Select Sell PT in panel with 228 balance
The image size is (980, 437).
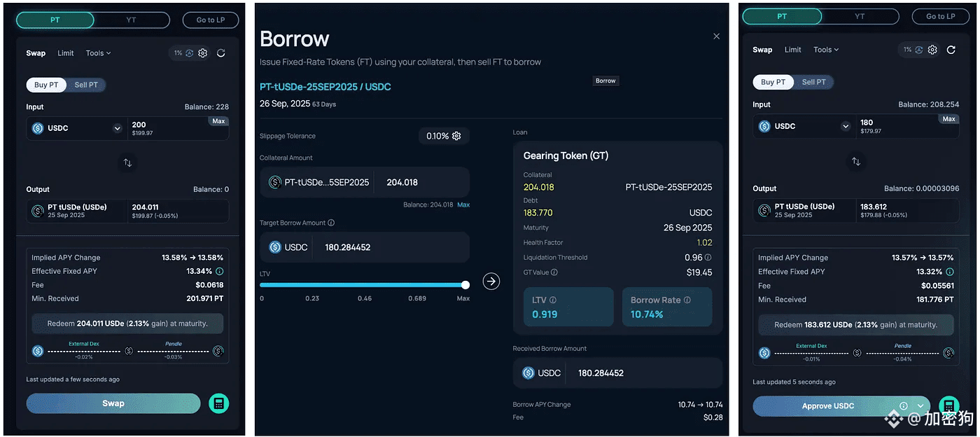tap(86, 85)
